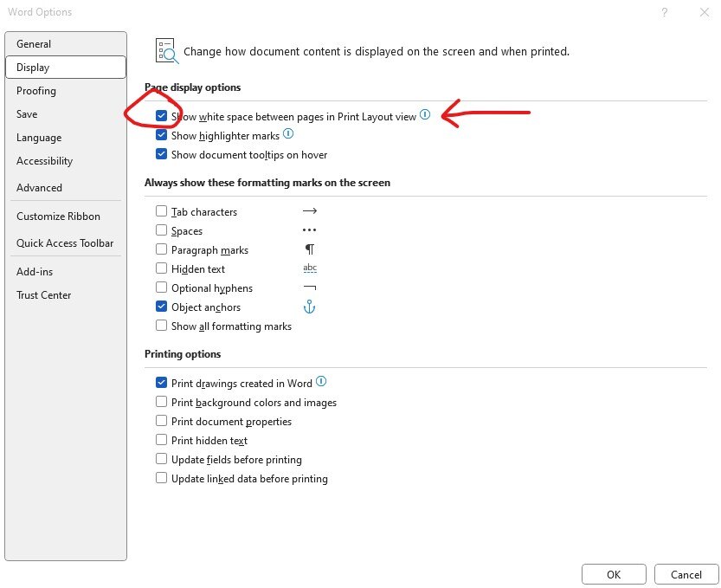The image size is (721, 588).
Task: Select the Add-ins category
Action: pos(65,271)
